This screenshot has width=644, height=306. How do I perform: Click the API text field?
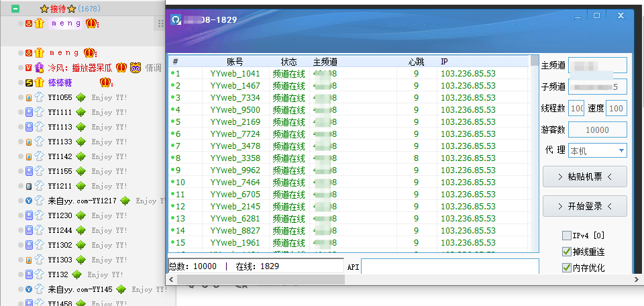pos(450,266)
